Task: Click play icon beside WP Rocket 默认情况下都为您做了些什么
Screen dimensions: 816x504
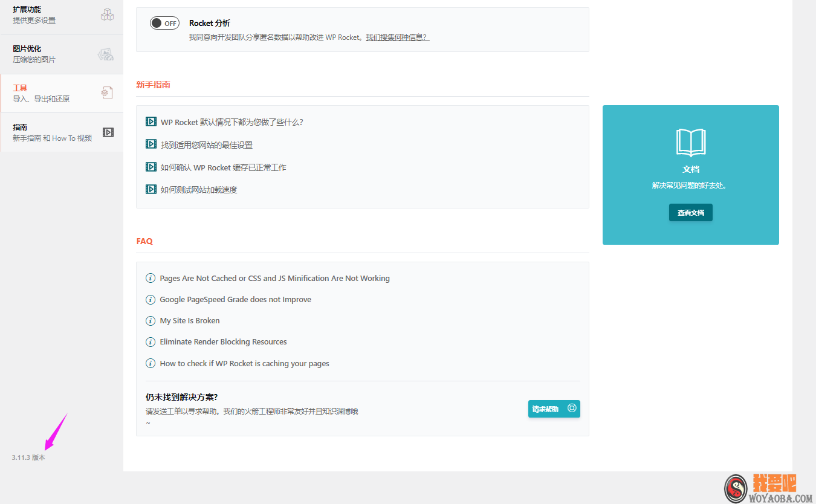Action: tap(151, 121)
